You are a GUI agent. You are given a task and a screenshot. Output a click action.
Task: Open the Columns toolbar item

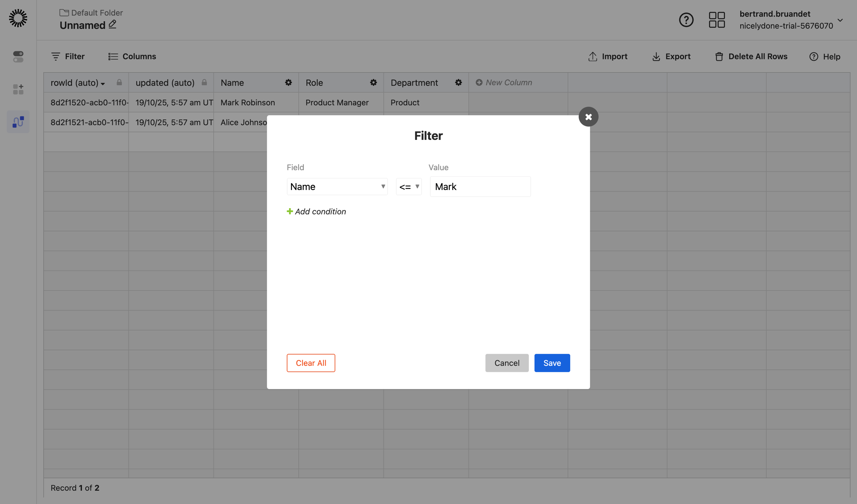tap(132, 56)
